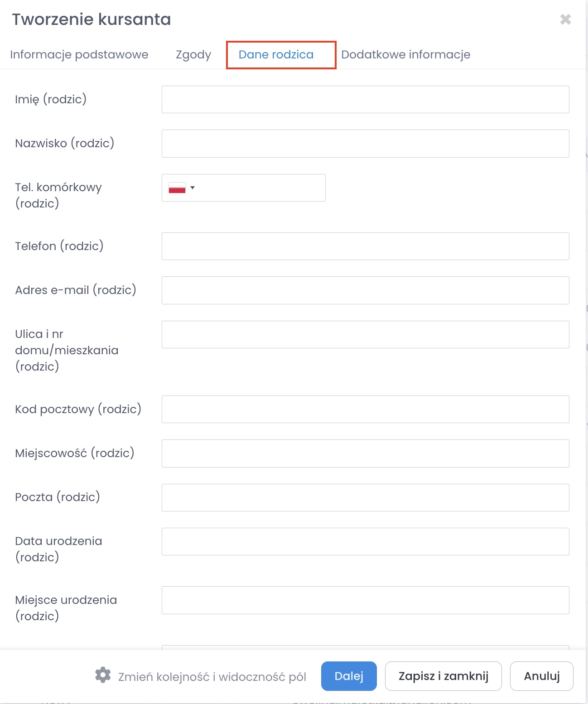Focus the Adres e-mail (rodzic) field
588x704 pixels.
(365, 290)
